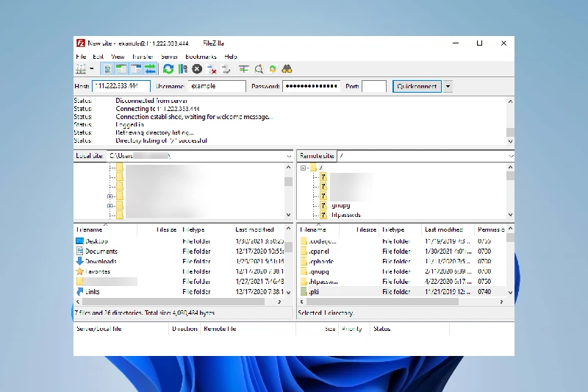The image size is (588, 392).
Task: Toggle the message log display
Action: (107, 69)
